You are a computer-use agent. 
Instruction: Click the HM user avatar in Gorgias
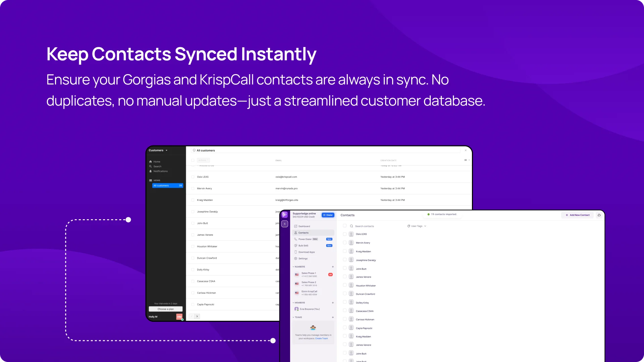coord(179,317)
